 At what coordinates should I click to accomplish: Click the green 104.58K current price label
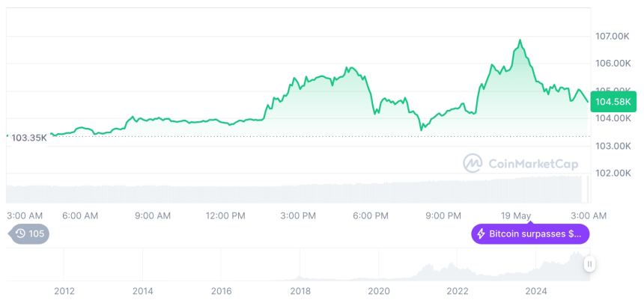[613, 101]
